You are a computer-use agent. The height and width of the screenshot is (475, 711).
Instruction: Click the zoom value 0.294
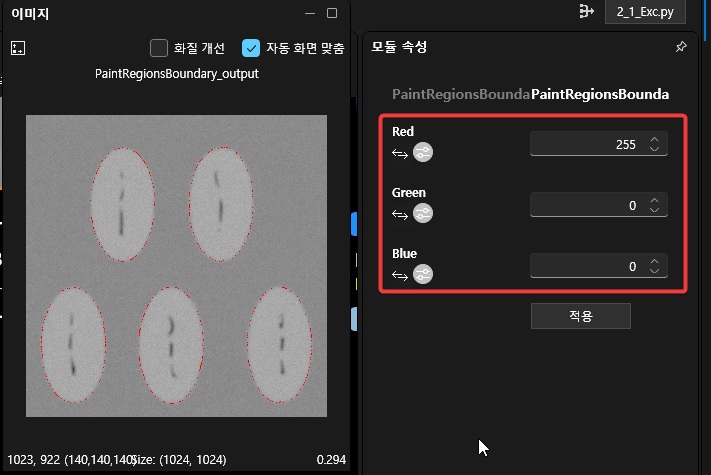(x=331, y=460)
